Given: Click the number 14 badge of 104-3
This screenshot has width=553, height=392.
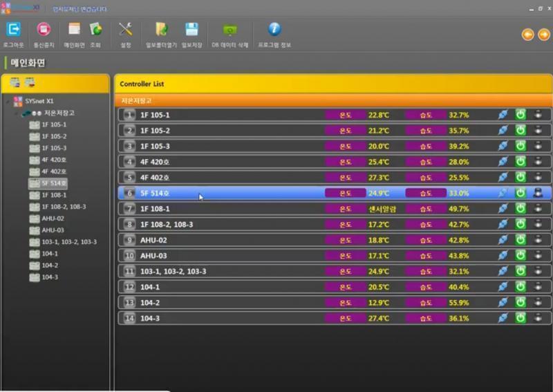Looking at the screenshot, I should (x=129, y=318).
